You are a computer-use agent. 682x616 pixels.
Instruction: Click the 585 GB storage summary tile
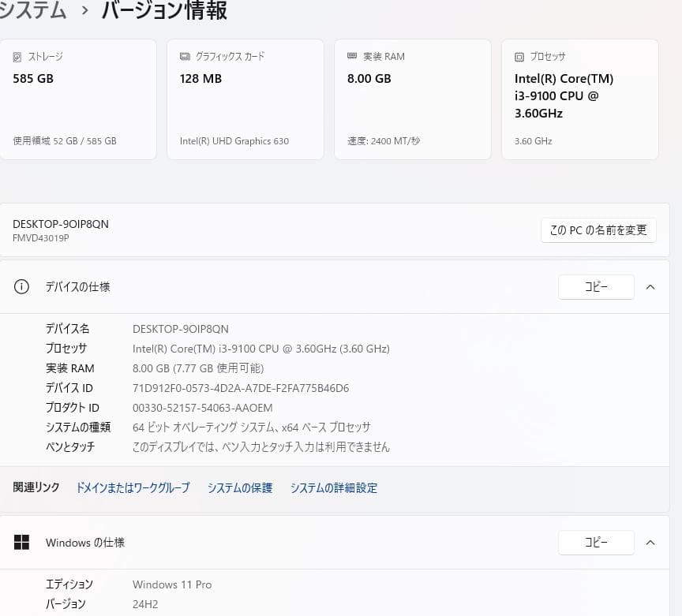pyautogui.click(x=78, y=99)
